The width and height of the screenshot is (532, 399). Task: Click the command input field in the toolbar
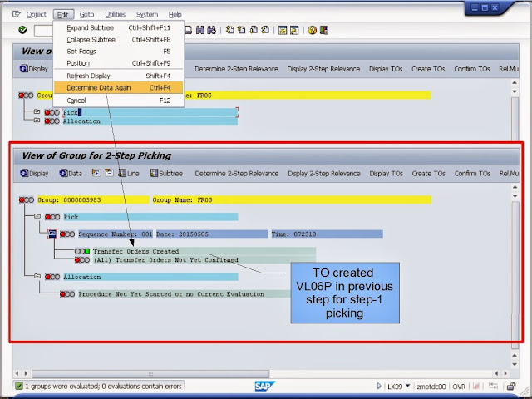point(43,31)
